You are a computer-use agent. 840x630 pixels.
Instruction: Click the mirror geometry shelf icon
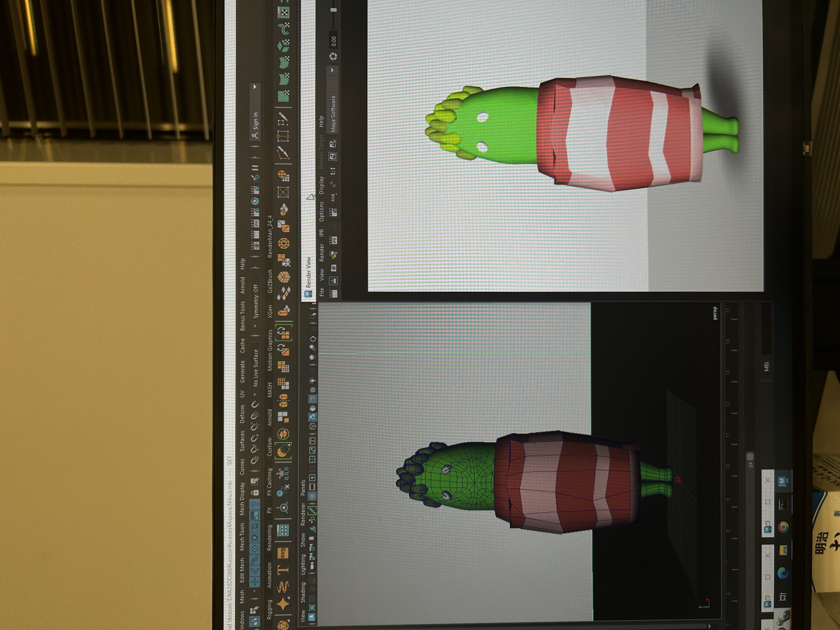[283, 400]
